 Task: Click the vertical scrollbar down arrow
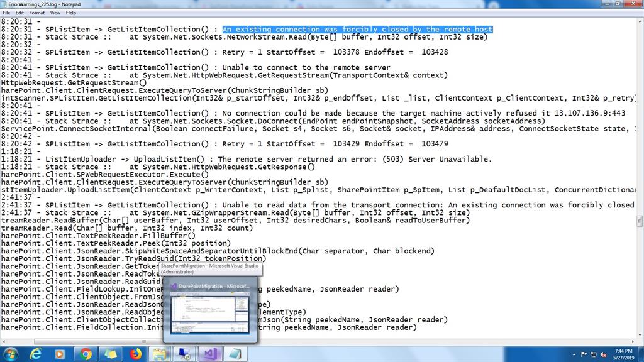(x=640, y=336)
